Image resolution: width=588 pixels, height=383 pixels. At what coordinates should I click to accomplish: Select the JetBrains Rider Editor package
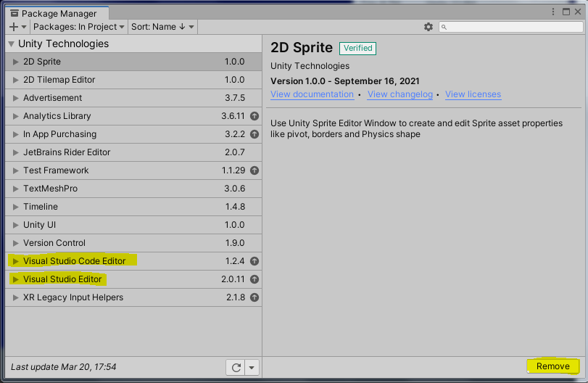tap(133, 152)
